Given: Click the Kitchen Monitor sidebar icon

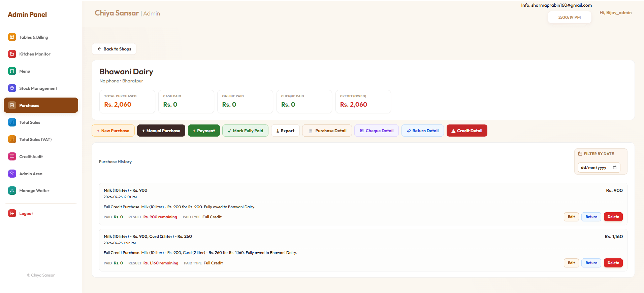Looking at the screenshot, I should 12,54.
